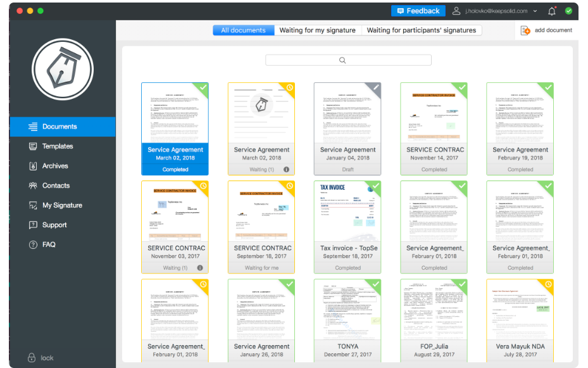Click the 'Waiting for me' status text
Image resolution: width=588 pixels, height=368 pixels.
[262, 268]
